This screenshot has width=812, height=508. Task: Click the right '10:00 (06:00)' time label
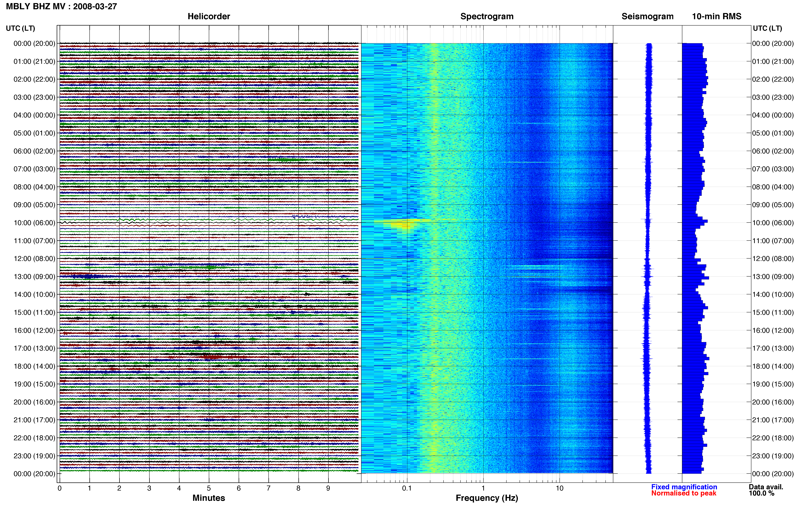[x=773, y=223]
